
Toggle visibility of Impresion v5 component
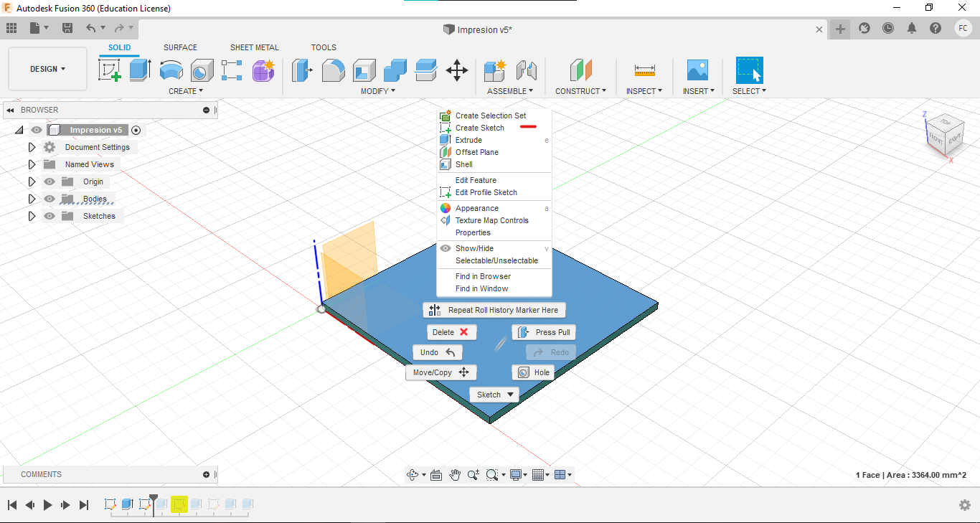click(37, 130)
